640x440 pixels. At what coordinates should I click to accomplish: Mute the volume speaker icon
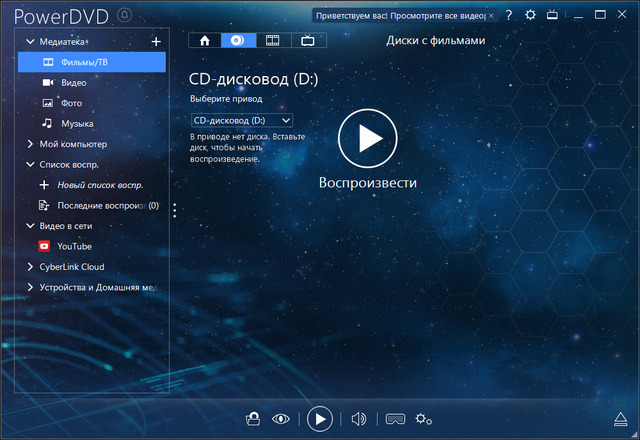point(359,419)
